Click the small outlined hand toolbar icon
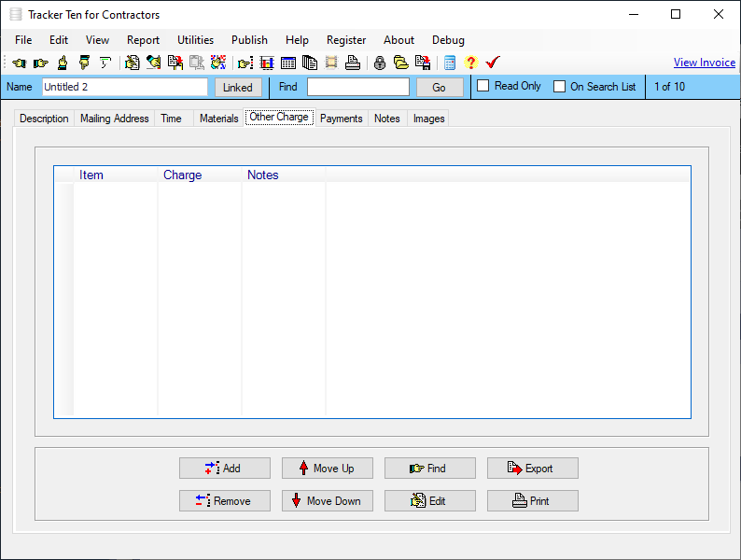741x560 pixels. click(x=105, y=63)
